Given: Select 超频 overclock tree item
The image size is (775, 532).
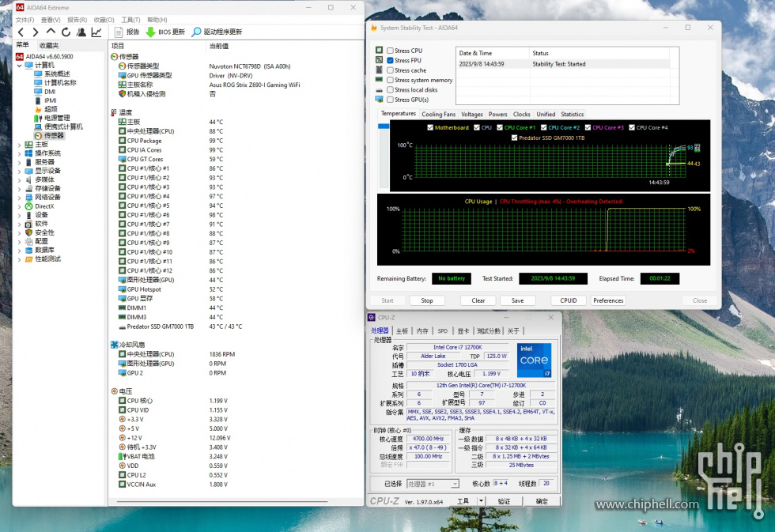Looking at the screenshot, I should pyautogui.click(x=51, y=108).
